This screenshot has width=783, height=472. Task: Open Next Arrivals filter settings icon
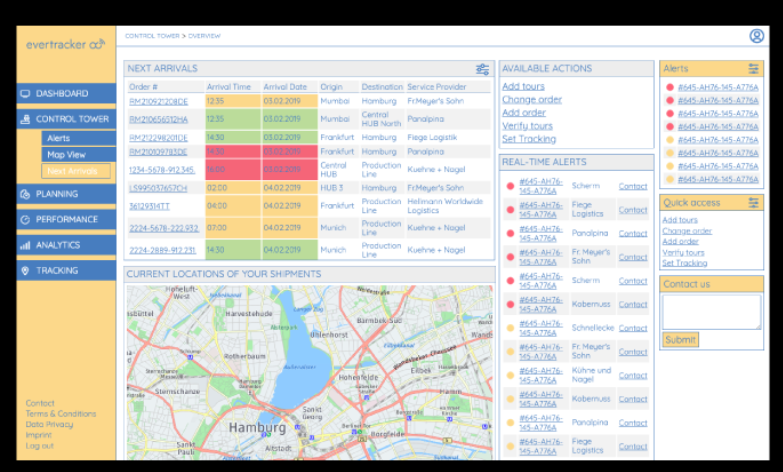coord(482,69)
